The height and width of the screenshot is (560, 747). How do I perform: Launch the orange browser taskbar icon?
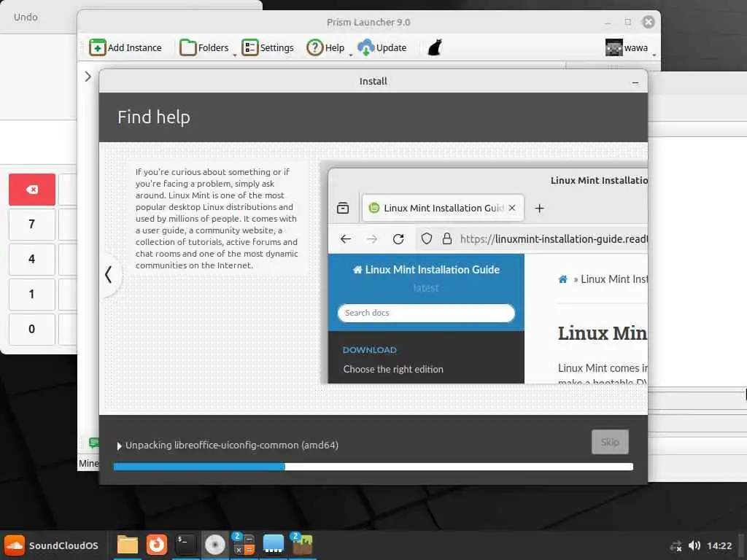(157, 545)
